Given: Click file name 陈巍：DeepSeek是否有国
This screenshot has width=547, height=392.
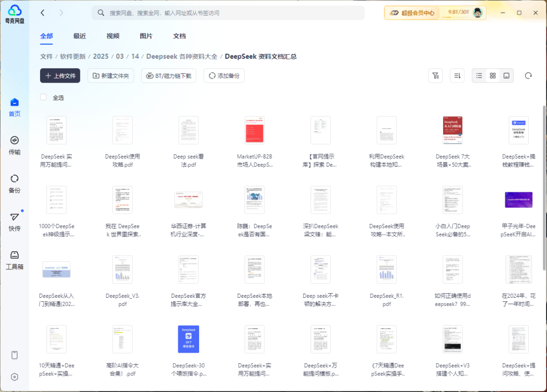Looking at the screenshot, I should click(254, 230).
